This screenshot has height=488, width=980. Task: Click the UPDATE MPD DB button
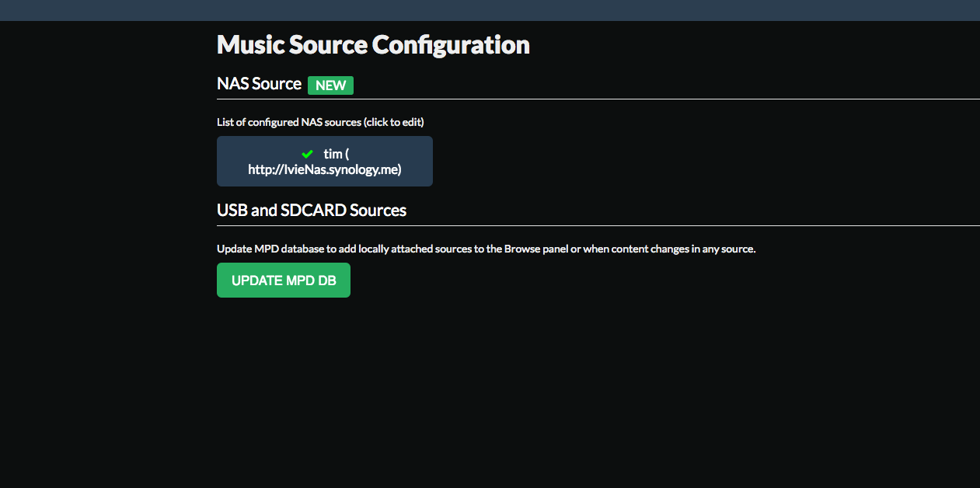click(284, 280)
